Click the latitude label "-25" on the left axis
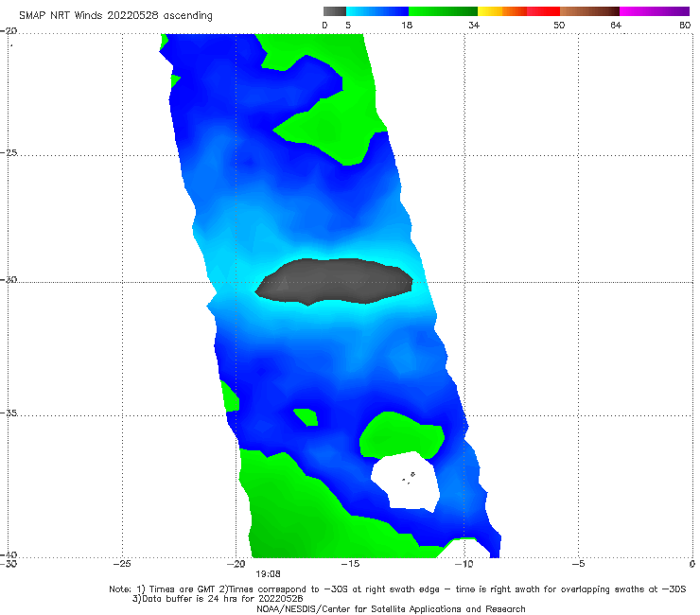Image resolution: width=700 pixels, height=615 pixels. [9, 152]
